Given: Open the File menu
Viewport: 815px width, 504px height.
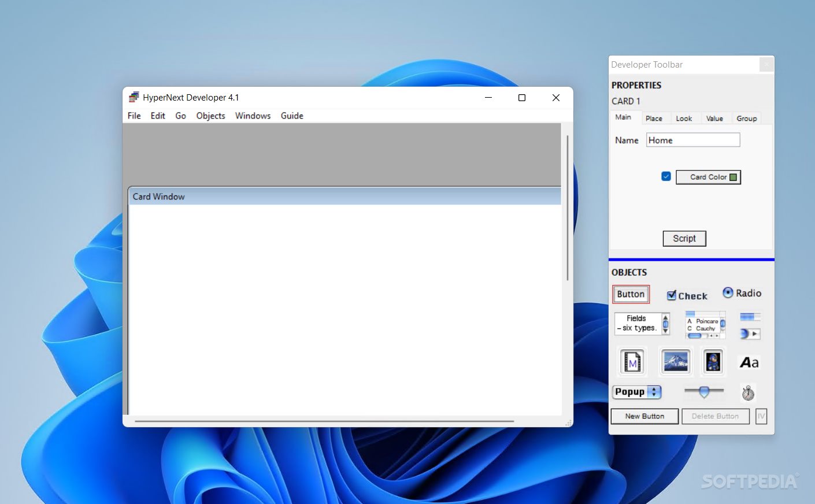Looking at the screenshot, I should [134, 116].
